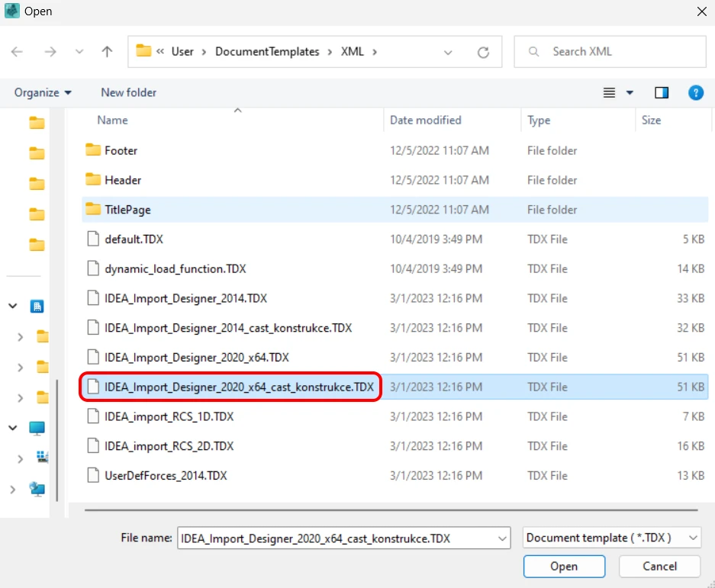Screen dimensions: 715x588
Task: Click the Cancel button
Action: 659,566
